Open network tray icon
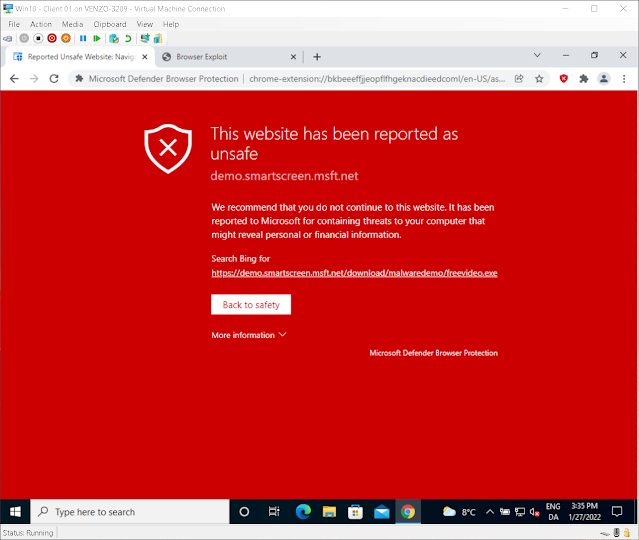 pos(520,512)
